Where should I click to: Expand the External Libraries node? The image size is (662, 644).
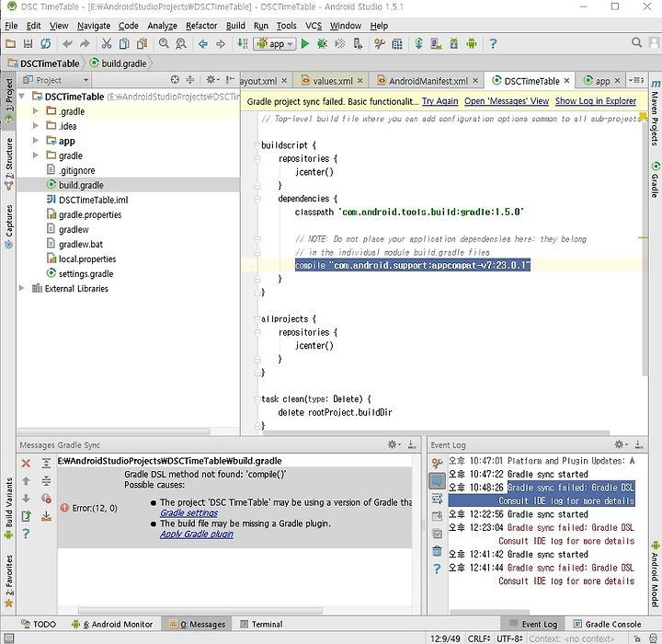[x=21, y=288]
